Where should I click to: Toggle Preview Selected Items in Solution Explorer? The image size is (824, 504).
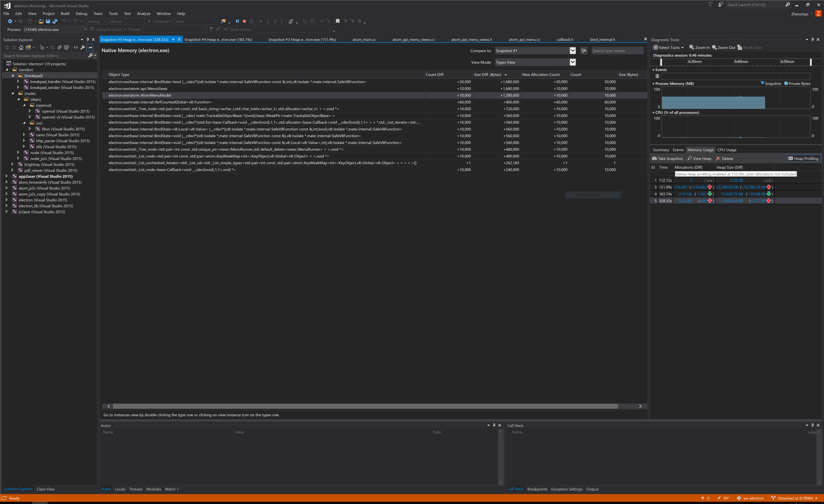[x=89, y=48]
